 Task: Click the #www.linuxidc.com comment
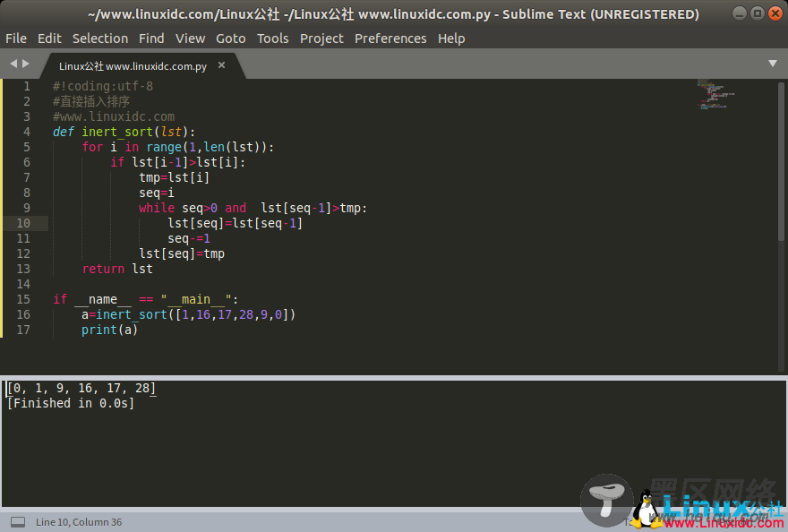tap(114, 116)
